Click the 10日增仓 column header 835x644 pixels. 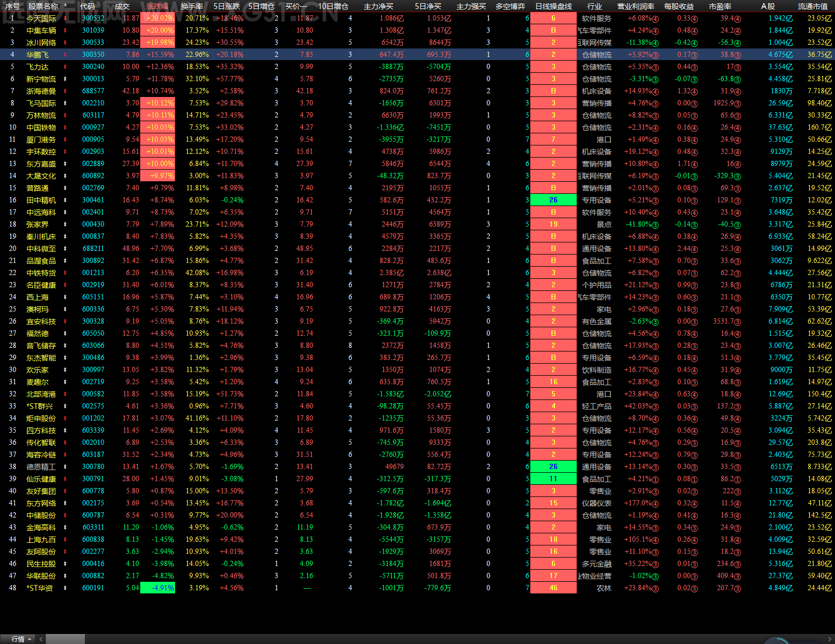(x=333, y=6)
